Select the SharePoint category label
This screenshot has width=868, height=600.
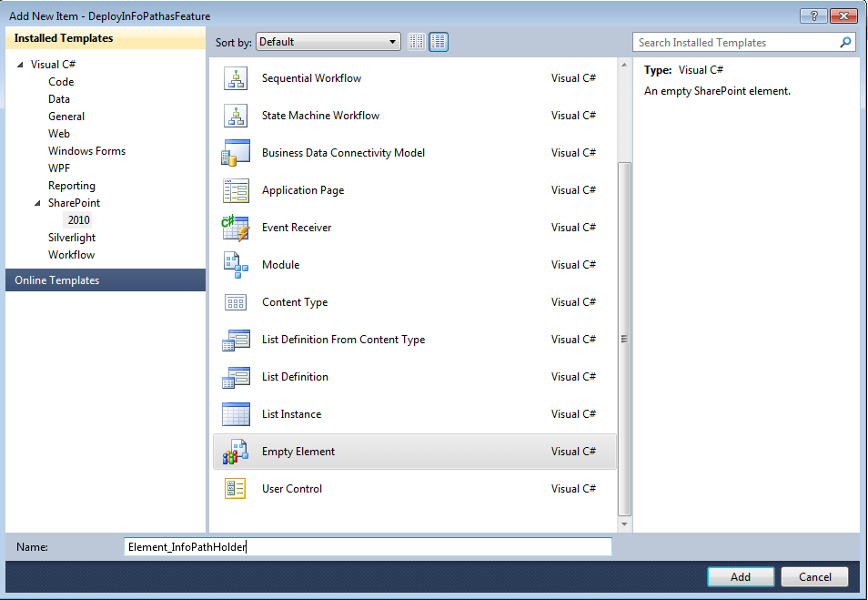click(x=75, y=203)
